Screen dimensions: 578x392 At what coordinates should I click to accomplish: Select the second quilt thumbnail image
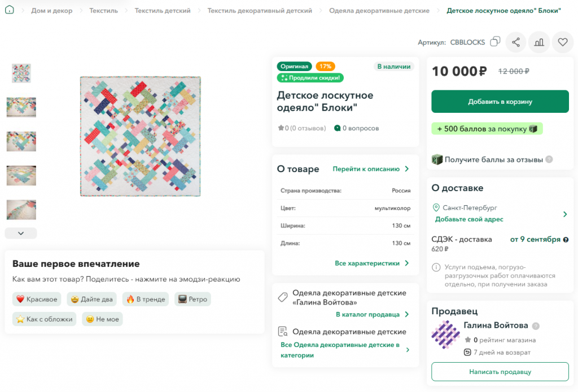[21, 107]
